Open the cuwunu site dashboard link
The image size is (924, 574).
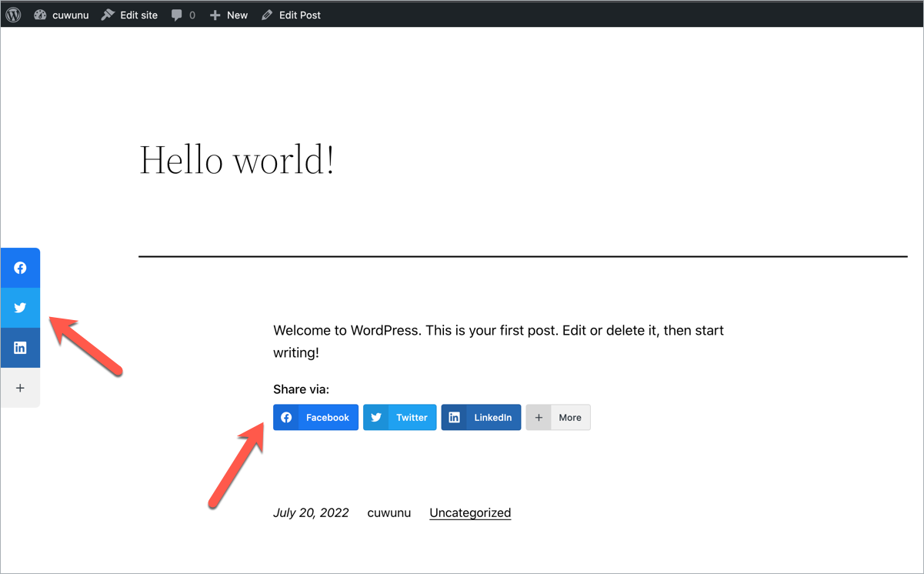pos(62,15)
